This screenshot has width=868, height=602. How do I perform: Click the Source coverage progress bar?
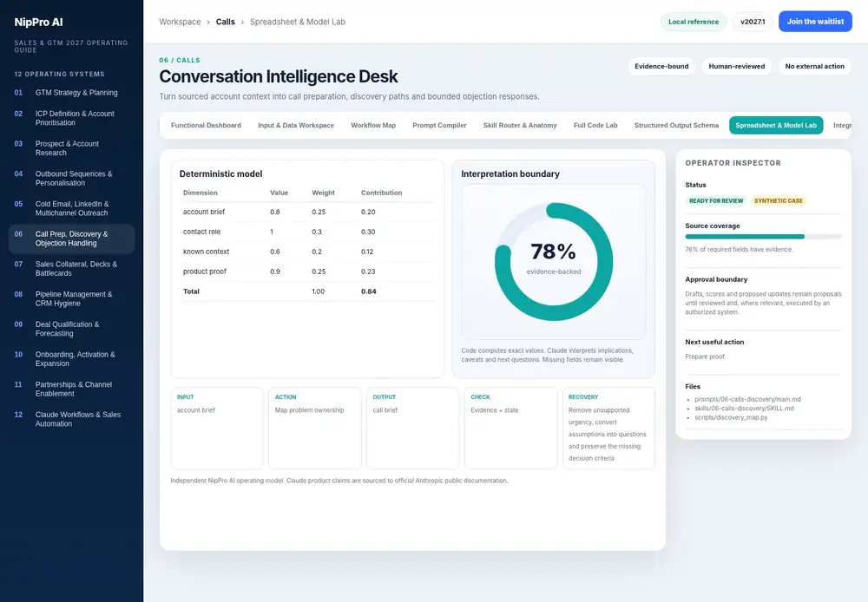tap(763, 237)
